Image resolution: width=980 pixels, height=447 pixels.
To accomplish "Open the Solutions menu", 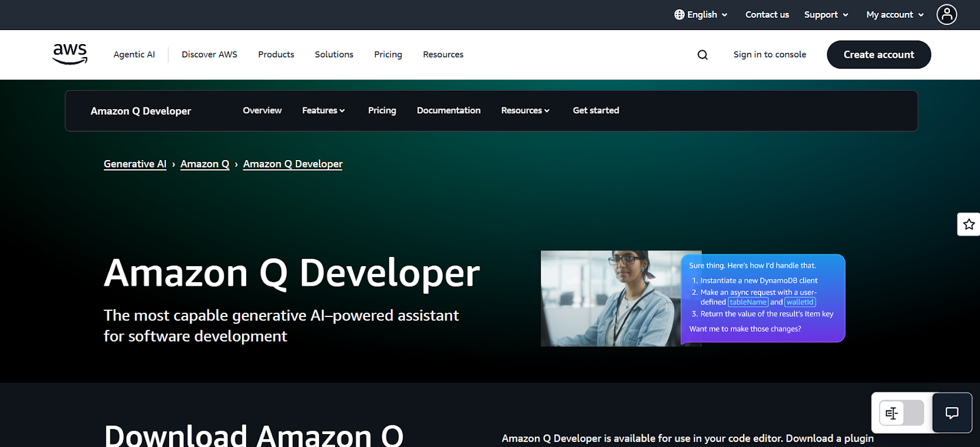I will 334,55.
